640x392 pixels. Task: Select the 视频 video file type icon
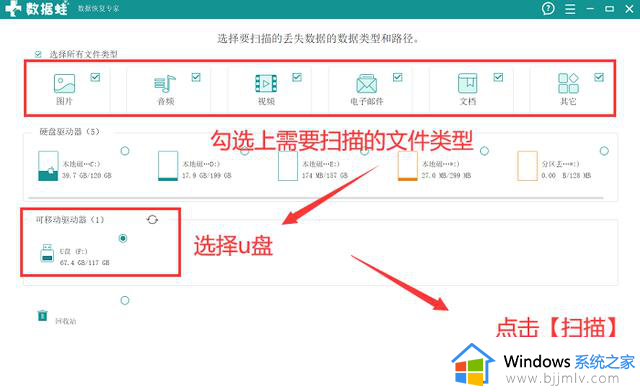[266, 84]
